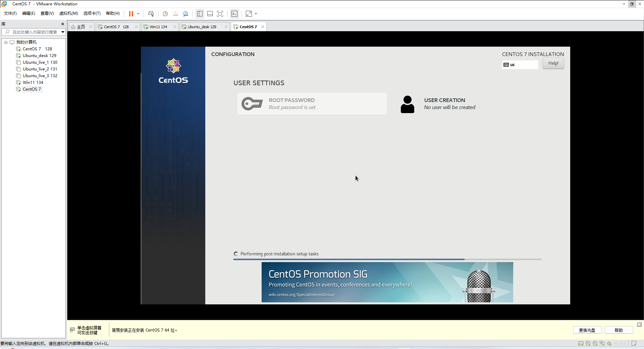Click the sound device status icon
The width and height of the screenshot is (644, 349).
609,343
